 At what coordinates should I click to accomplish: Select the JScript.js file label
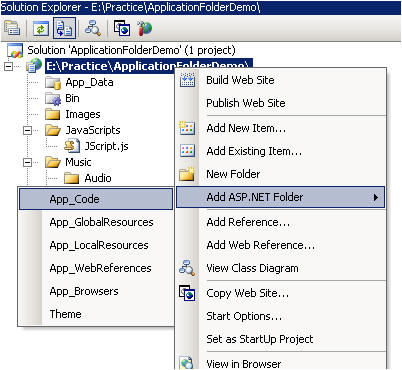tap(106, 146)
